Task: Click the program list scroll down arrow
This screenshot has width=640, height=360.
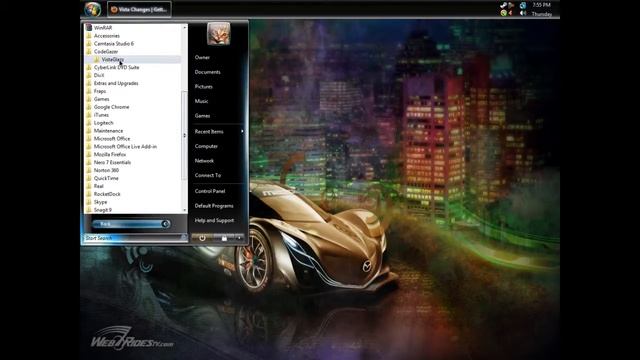Action: 184,210
